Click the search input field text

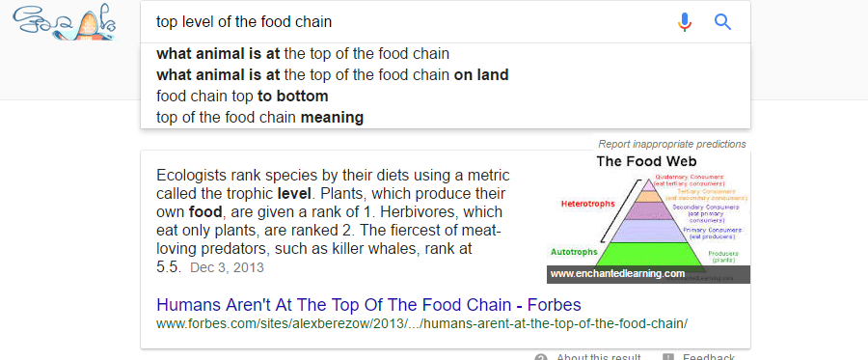pyautogui.click(x=244, y=22)
